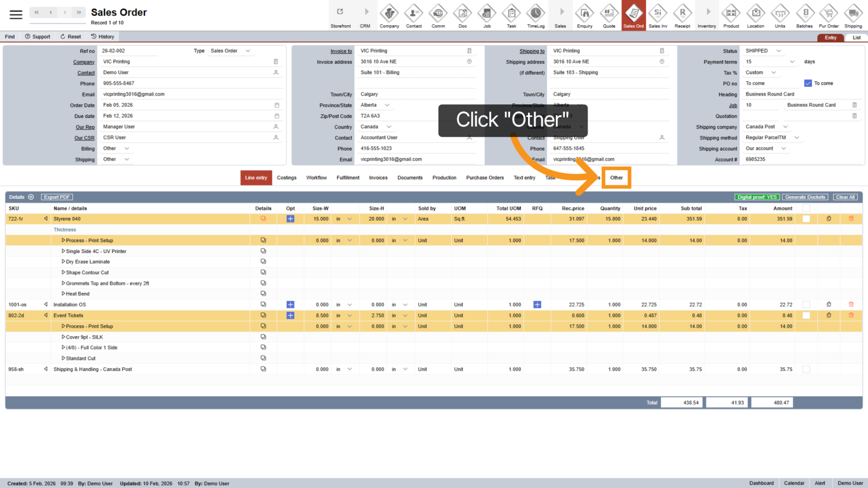This screenshot has width=868, height=488.
Task: Tick the checkbox on the Event Tickets row
Action: [x=806, y=315]
